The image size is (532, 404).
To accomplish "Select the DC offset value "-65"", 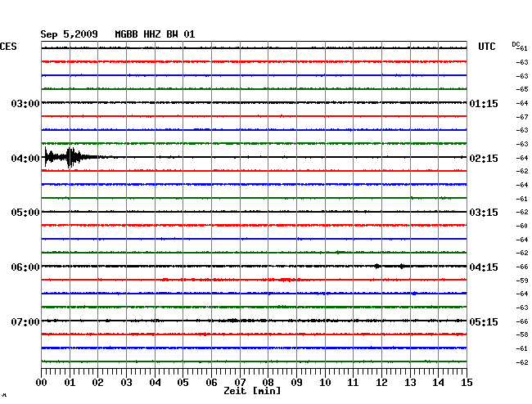I will [x=522, y=89].
